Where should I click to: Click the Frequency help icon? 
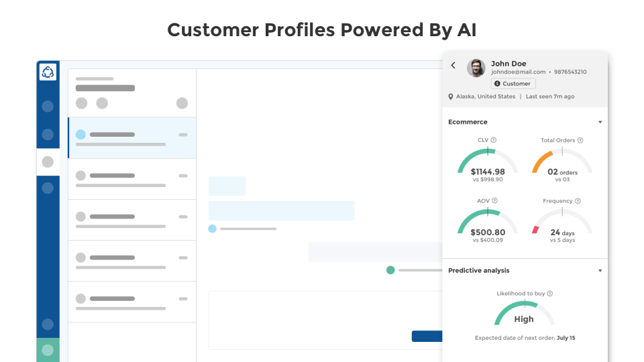(578, 201)
